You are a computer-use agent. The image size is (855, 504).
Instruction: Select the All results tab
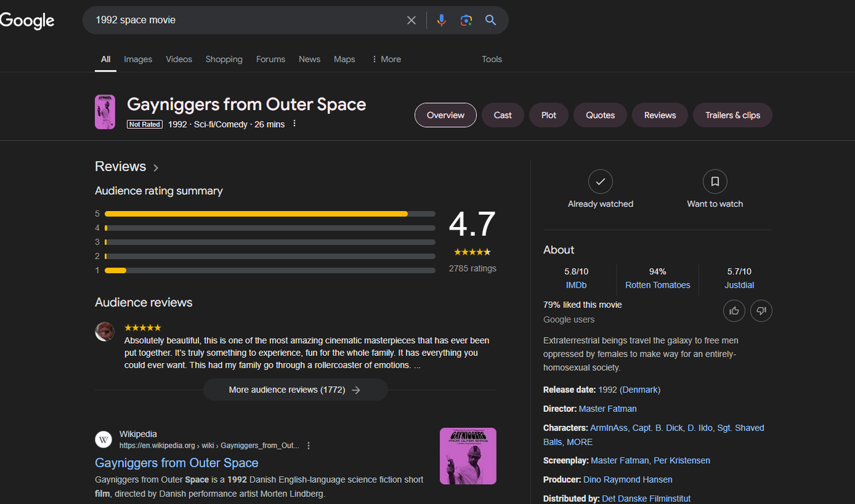pyautogui.click(x=106, y=59)
